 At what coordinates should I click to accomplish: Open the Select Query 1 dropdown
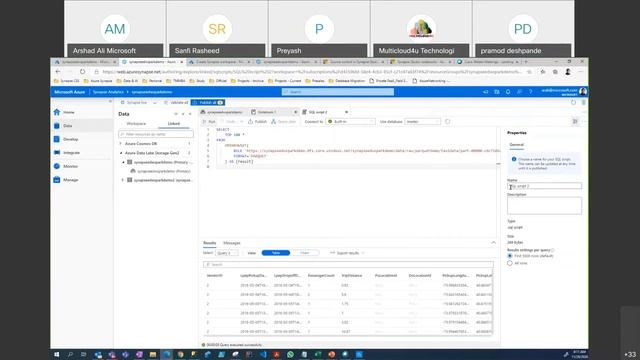(227, 253)
